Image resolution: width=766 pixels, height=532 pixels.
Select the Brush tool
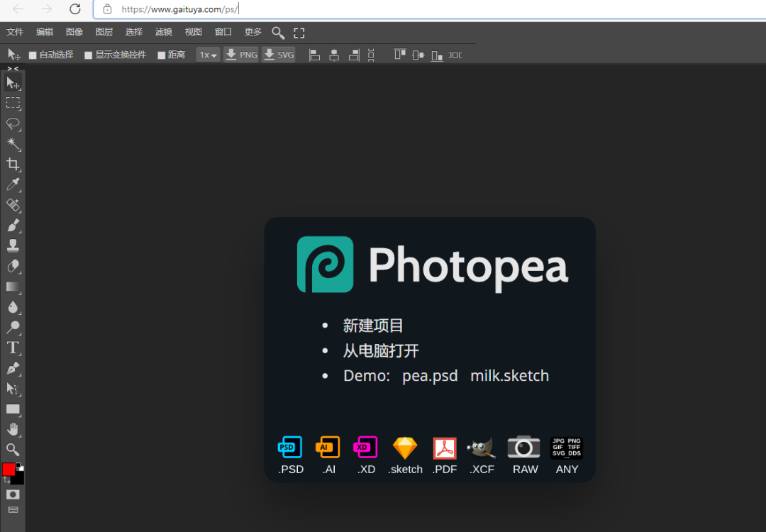[x=13, y=226]
